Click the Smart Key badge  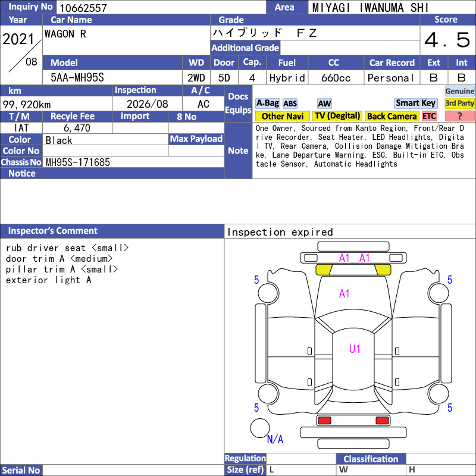click(415, 103)
